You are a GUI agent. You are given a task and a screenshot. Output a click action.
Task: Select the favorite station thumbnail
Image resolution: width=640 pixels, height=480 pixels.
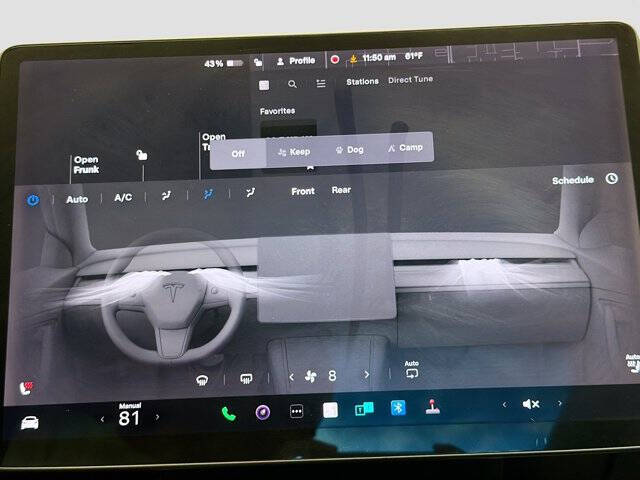289,129
